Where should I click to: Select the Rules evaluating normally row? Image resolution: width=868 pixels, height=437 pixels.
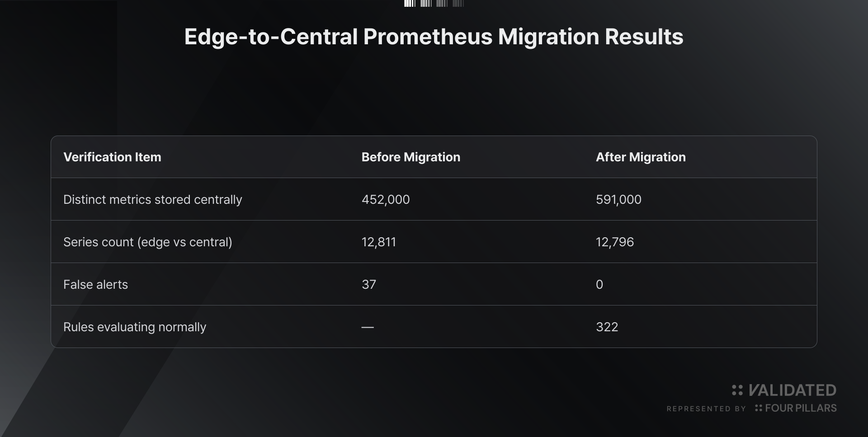[x=434, y=327]
